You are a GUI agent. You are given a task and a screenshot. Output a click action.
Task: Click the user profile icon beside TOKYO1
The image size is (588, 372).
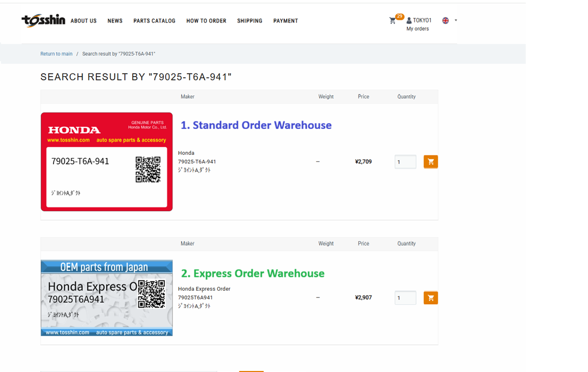coord(409,20)
